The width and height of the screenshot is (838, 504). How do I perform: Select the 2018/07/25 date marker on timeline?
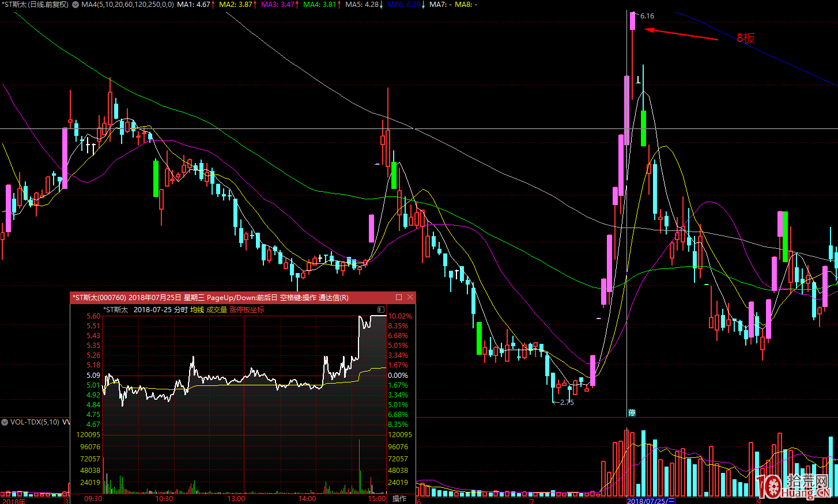[x=650, y=501]
